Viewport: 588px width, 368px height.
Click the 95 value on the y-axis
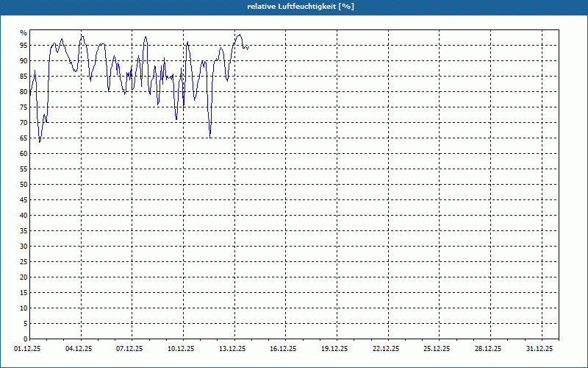pyautogui.click(x=24, y=46)
